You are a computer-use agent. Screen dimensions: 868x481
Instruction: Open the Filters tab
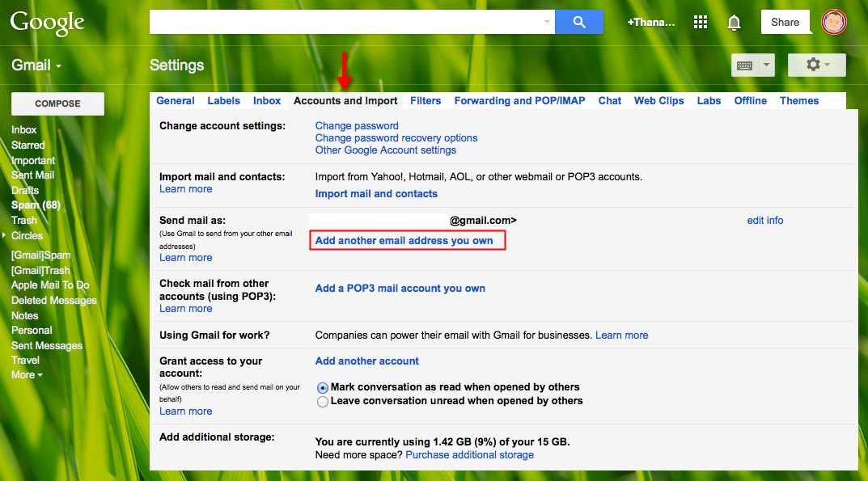[426, 101]
